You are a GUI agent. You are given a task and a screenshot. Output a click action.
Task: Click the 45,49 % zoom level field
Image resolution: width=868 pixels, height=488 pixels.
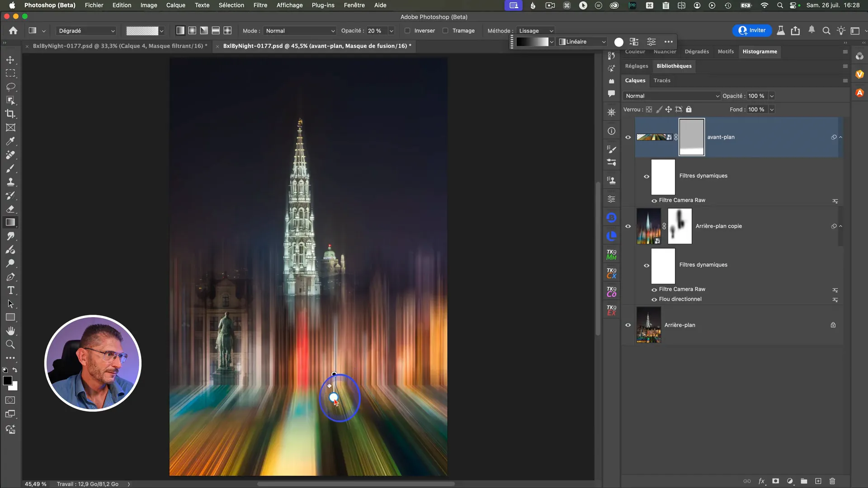coord(35,484)
